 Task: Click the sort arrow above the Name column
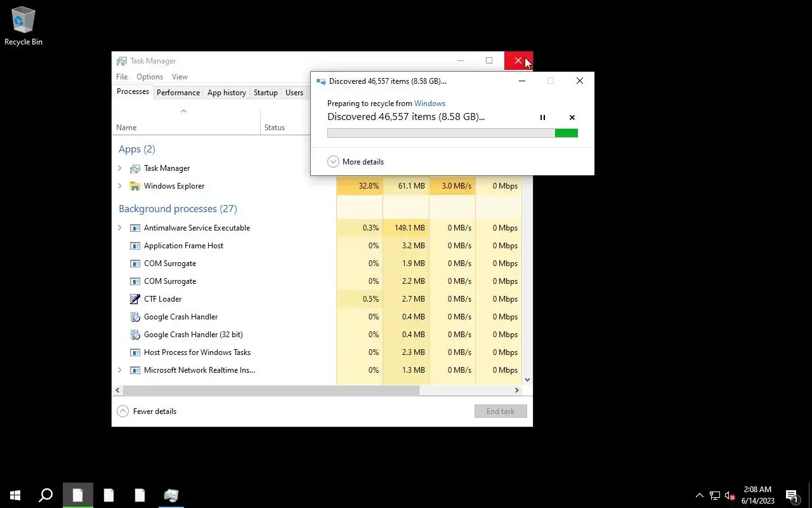183,111
